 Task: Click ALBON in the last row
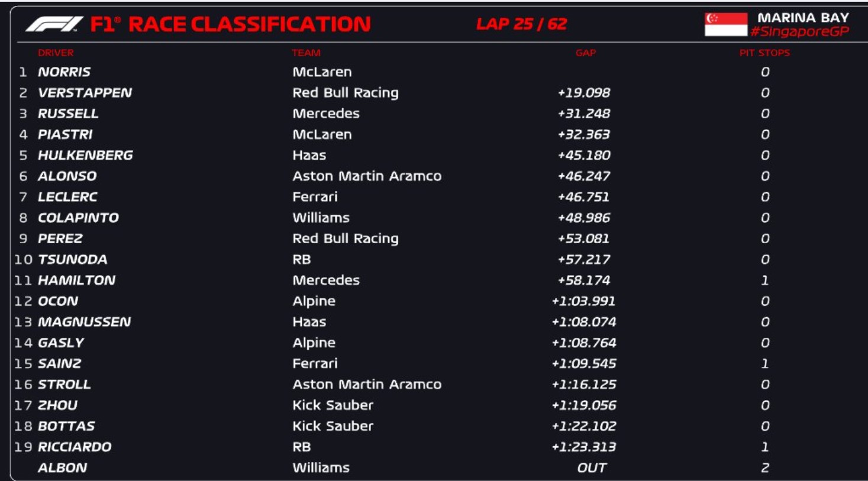[62, 468]
